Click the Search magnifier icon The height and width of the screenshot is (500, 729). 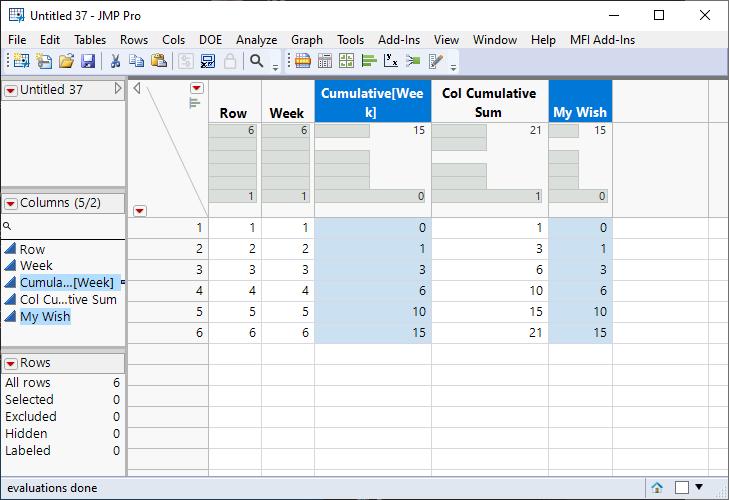(x=257, y=61)
